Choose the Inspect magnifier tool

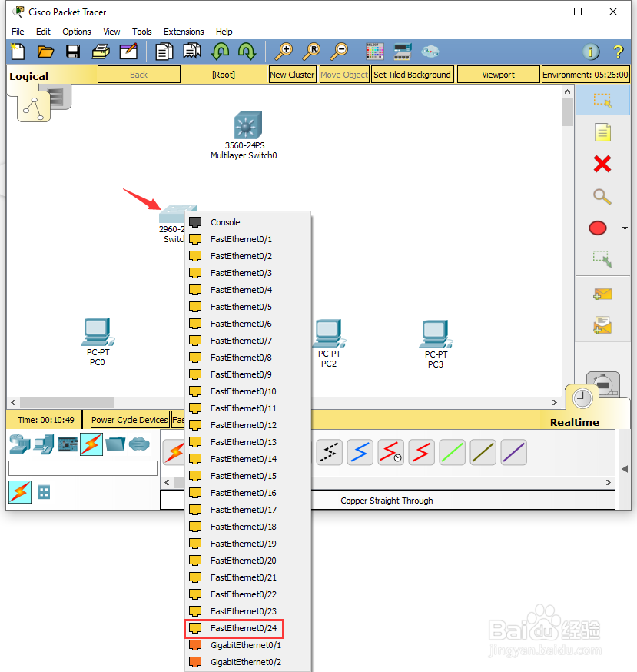coord(602,196)
